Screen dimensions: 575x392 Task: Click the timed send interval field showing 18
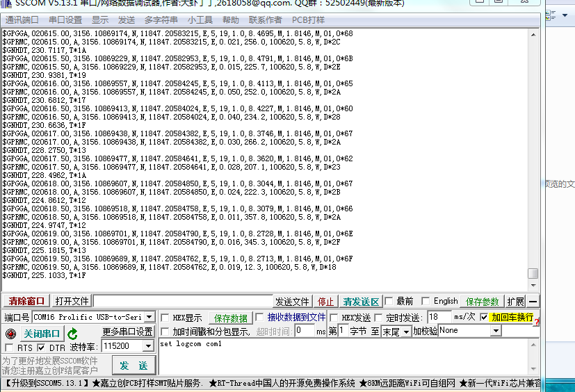pos(439,317)
